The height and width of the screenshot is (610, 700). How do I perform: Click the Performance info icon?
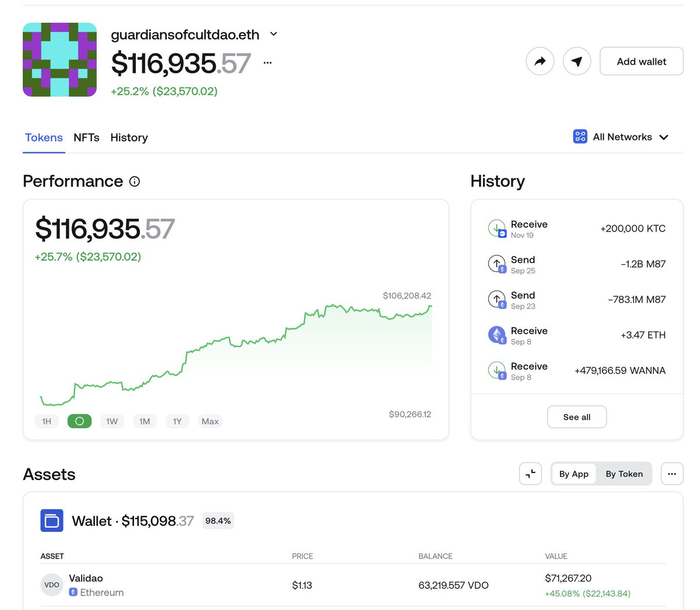(134, 181)
